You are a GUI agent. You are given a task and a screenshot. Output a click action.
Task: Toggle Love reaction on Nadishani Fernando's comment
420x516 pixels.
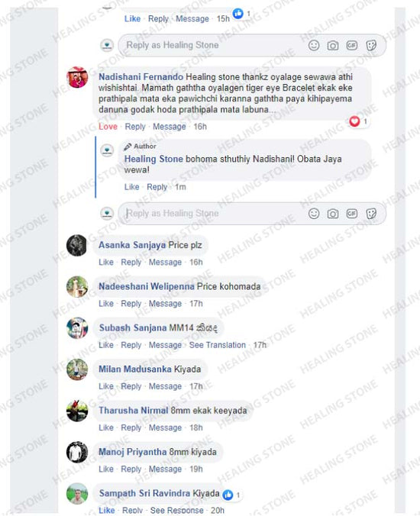[x=108, y=127]
